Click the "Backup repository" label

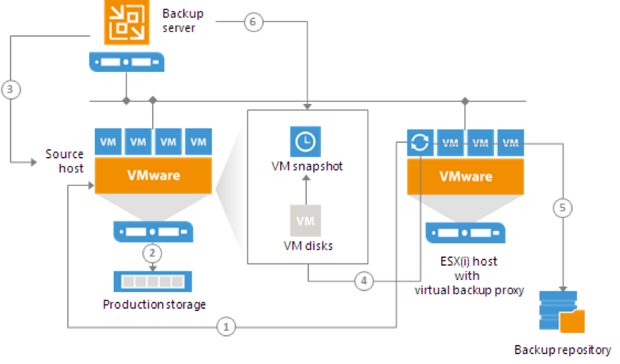[562, 350]
